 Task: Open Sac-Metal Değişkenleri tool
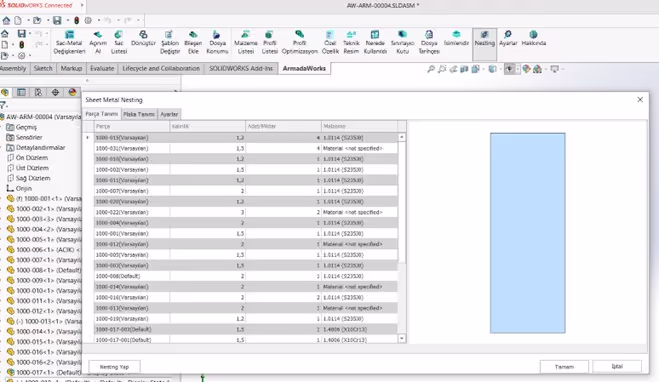click(69, 42)
